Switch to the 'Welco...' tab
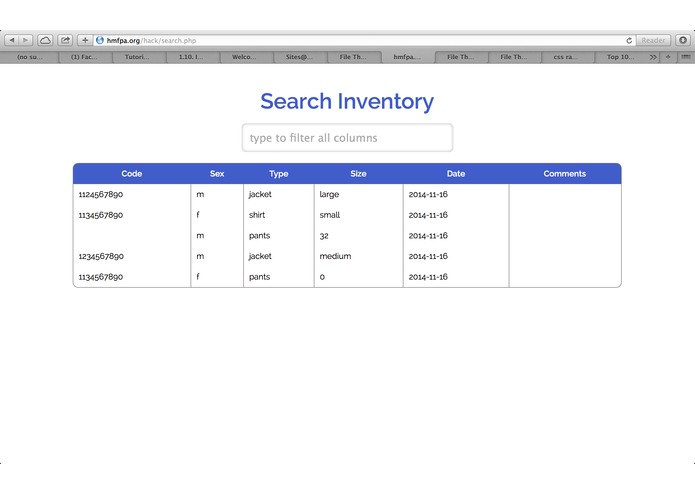The image size is (695, 494). click(x=244, y=57)
